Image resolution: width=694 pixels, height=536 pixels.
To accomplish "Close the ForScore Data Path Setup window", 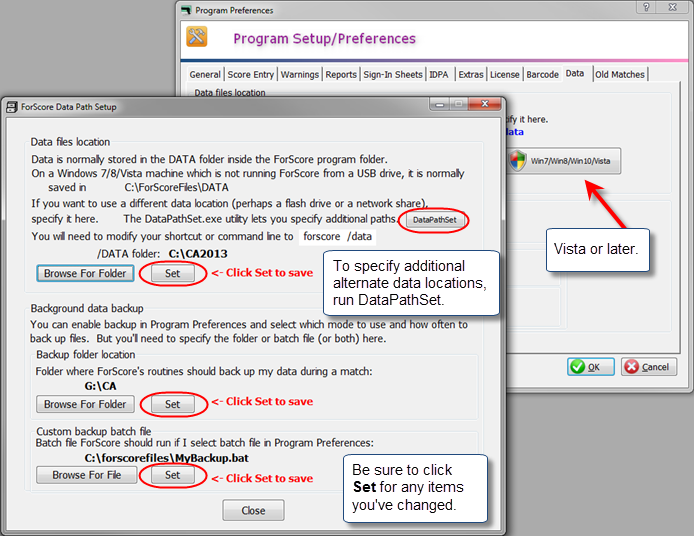I will point(485,104).
